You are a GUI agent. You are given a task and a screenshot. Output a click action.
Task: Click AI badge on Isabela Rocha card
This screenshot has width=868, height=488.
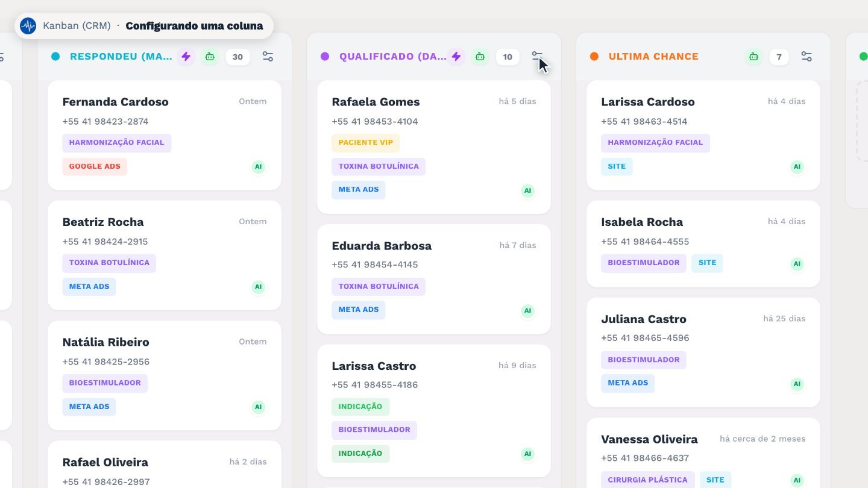797,264
